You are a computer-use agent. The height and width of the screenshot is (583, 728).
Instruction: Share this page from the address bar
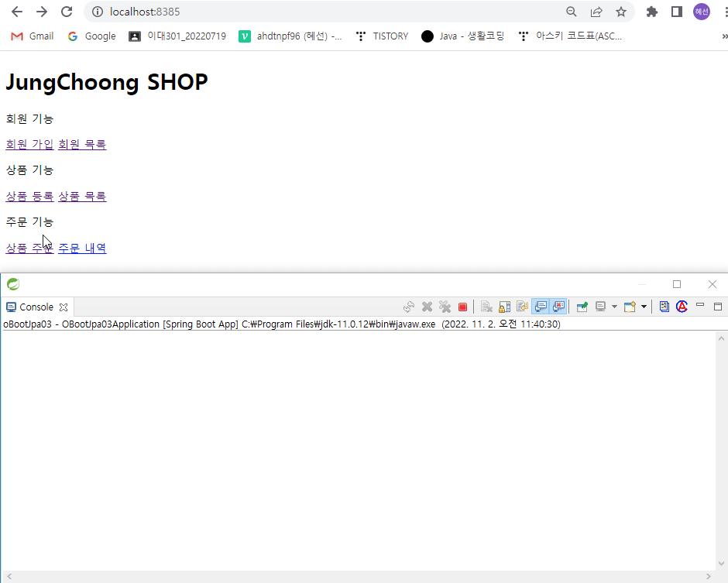(596, 12)
